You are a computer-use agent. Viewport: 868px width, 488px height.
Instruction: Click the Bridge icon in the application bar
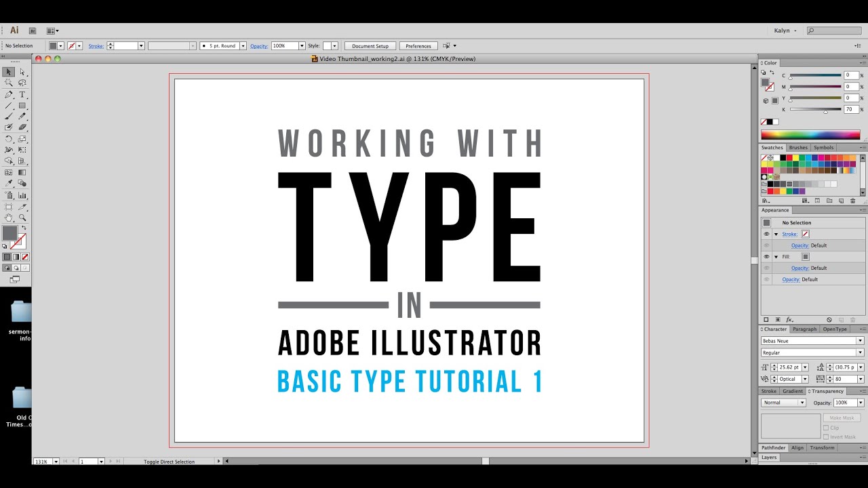(33, 30)
